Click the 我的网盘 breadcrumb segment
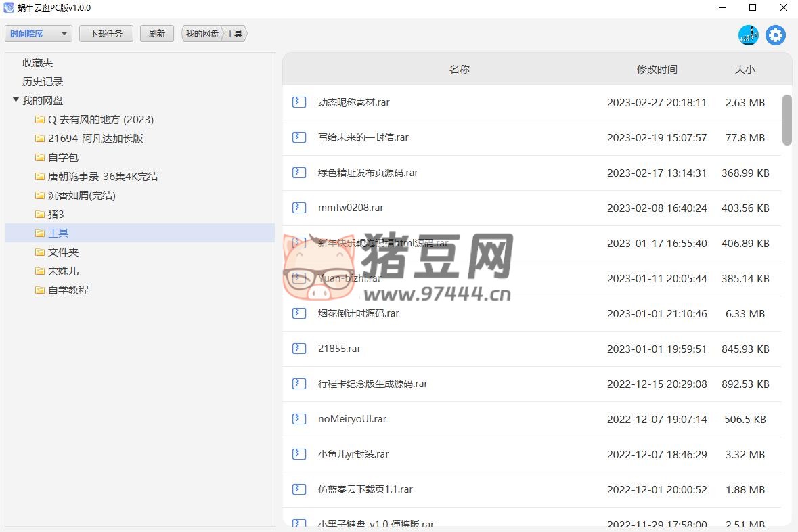 point(202,34)
